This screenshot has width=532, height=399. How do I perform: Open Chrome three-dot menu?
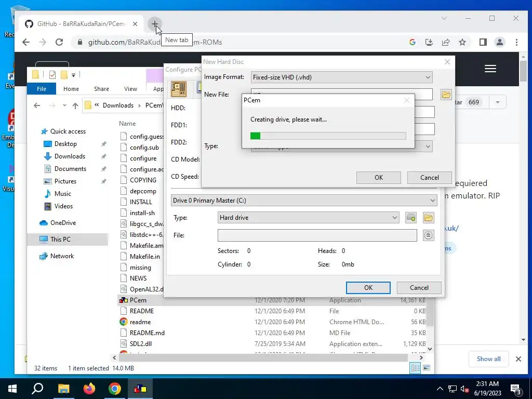pos(516,42)
